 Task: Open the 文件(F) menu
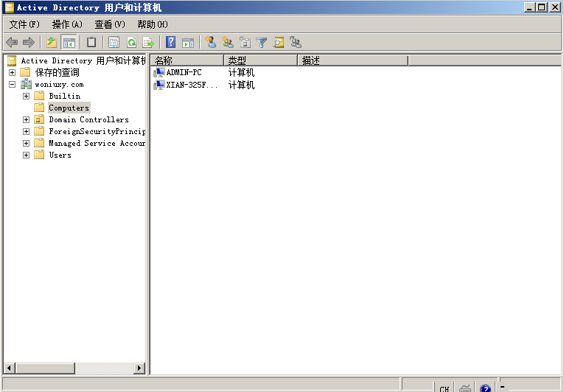[x=24, y=24]
